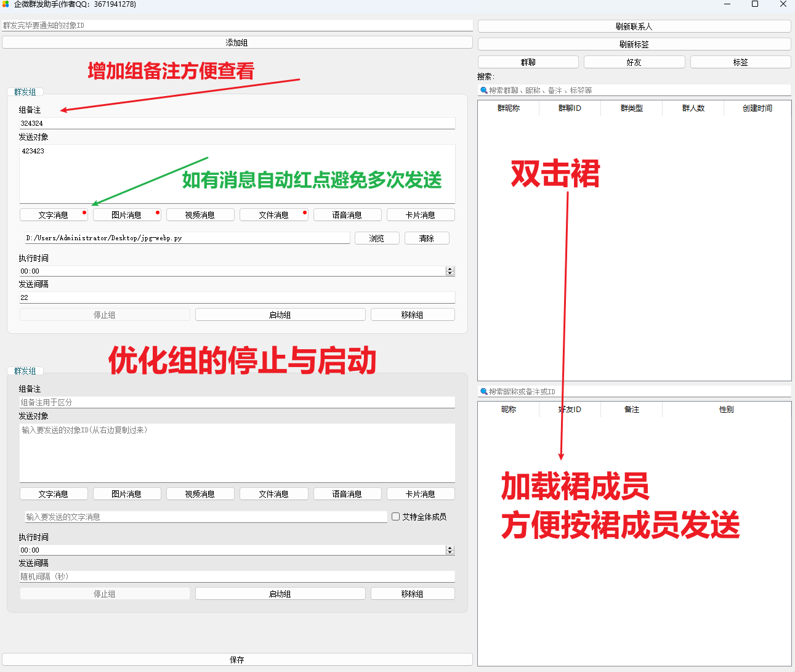Click the magnifier icon in the friend search box

pos(483,392)
